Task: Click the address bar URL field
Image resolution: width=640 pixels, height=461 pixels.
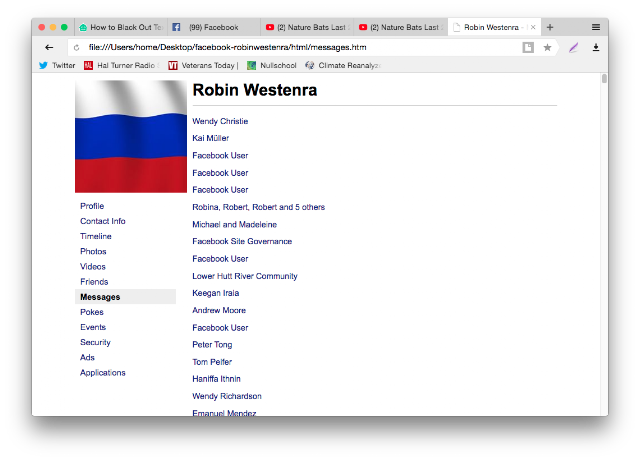Action: point(302,47)
